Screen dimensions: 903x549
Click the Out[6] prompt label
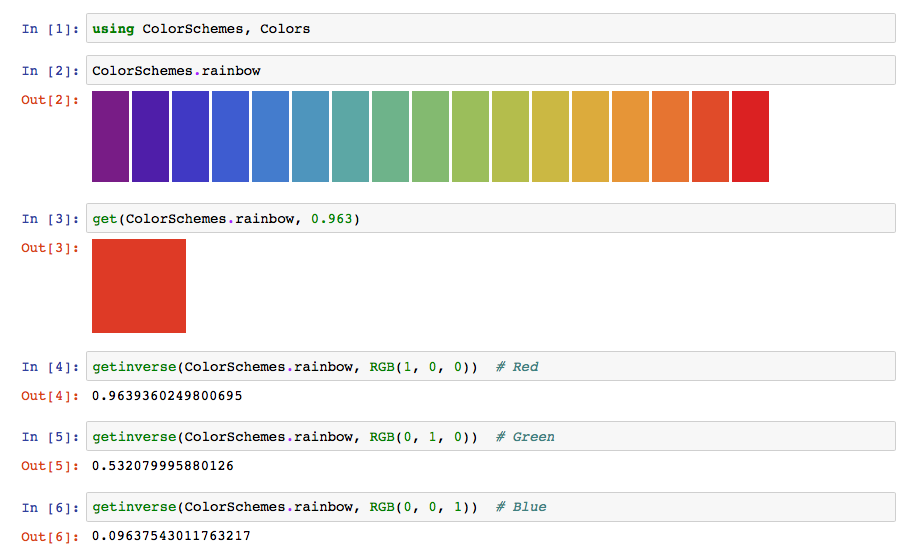(x=50, y=536)
